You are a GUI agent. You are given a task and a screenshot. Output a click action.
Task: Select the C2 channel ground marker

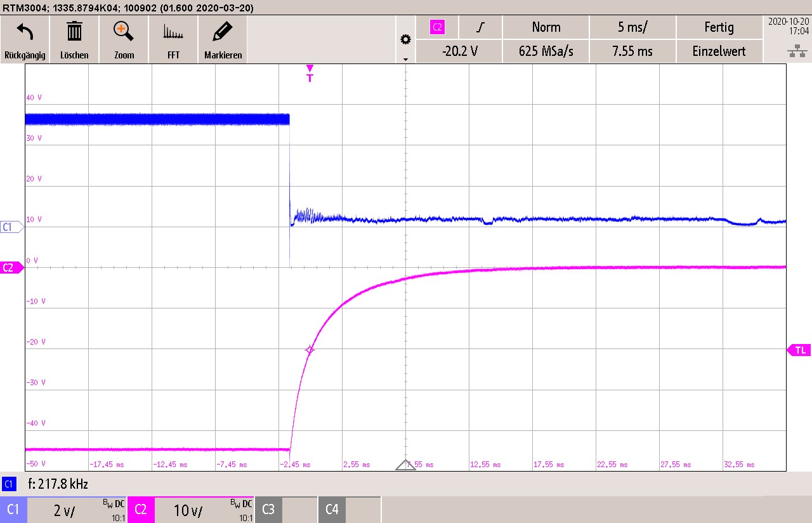pyautogui.click(x=11, y=268)
